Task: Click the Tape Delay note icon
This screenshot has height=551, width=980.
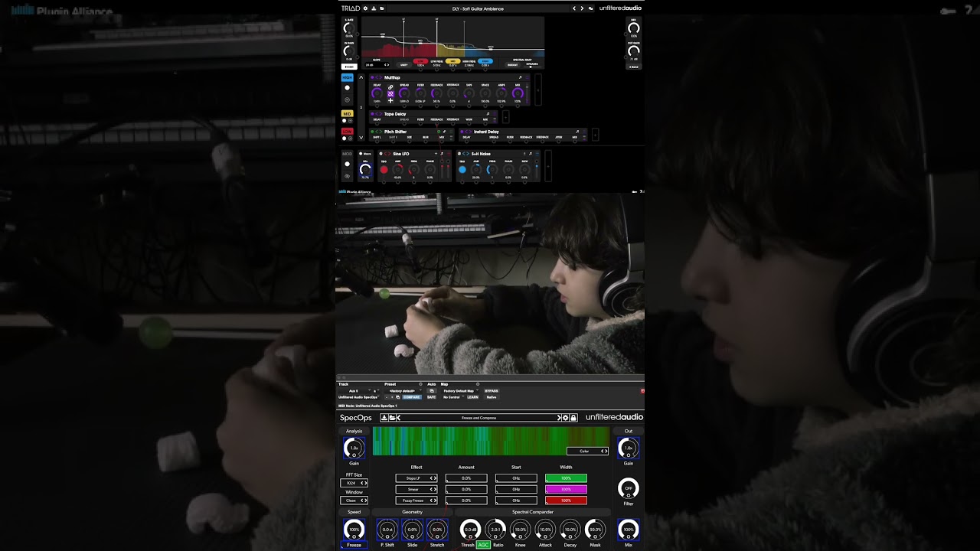Action: (488, 114)
